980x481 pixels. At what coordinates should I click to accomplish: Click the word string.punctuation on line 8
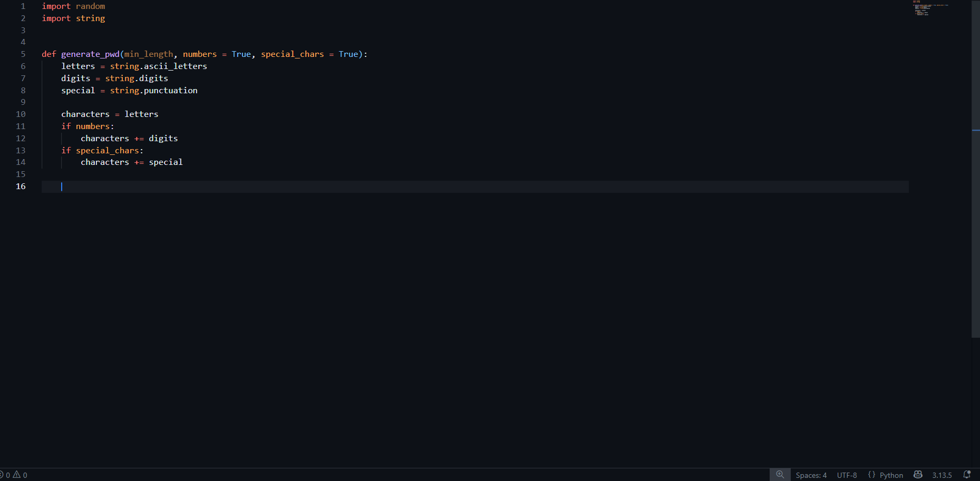tap(153, 91)
